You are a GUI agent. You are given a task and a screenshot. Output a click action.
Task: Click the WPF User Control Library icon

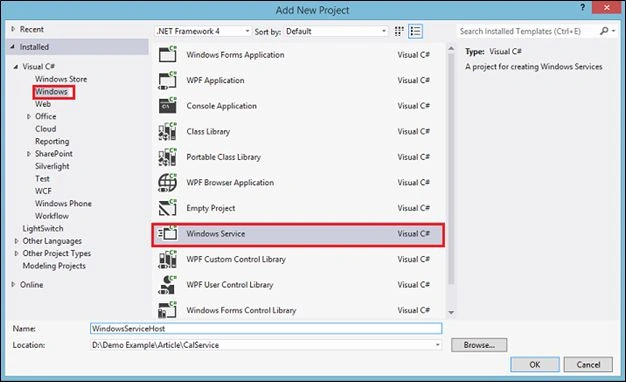(x=168, y=285)
